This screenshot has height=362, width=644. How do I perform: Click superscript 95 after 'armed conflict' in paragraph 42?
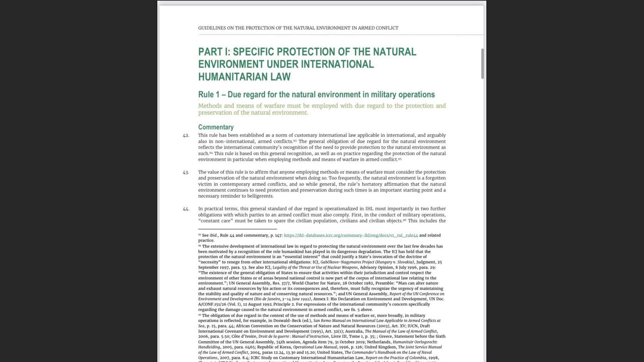tap(400, 159)
